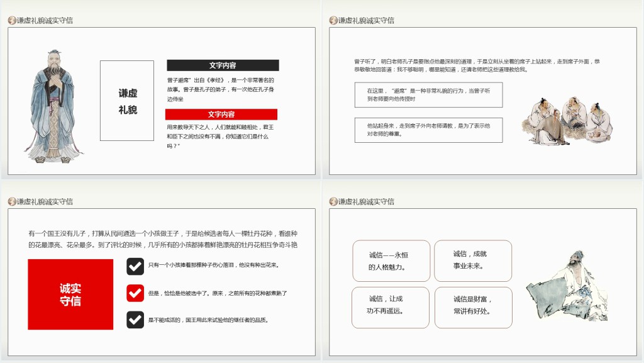This screenshot has height=363, width=644.
Task: Select the text box starting 在这里，“避席”
Action: (x=429, y=95)
